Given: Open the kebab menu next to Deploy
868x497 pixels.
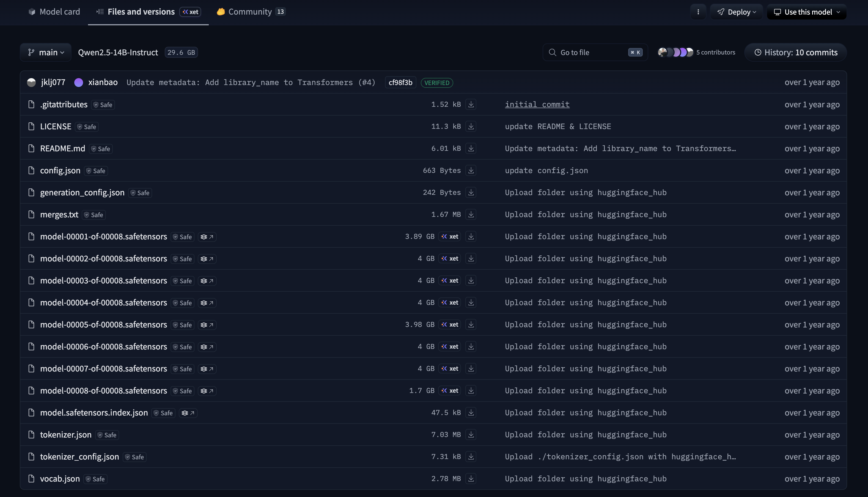Looking at the screenshot, I should [698, 11].
